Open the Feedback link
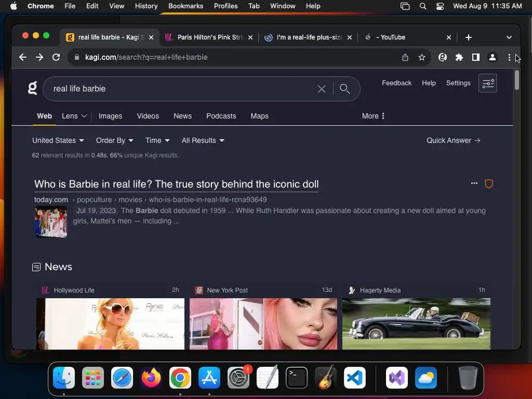 click(396, 83)
